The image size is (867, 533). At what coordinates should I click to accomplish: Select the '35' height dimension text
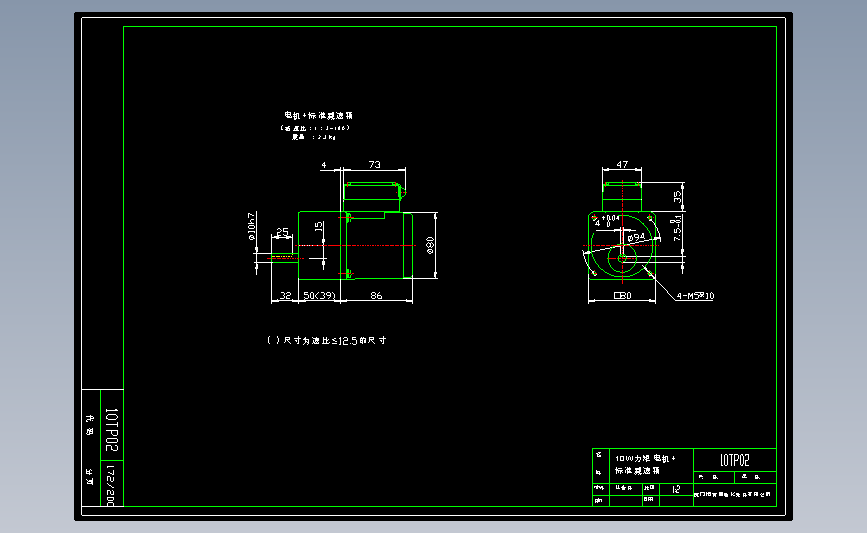click(677, 197)
